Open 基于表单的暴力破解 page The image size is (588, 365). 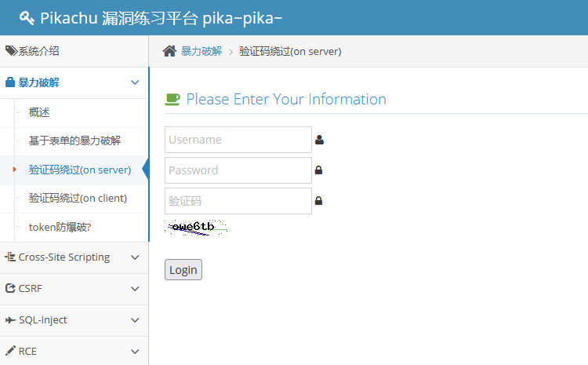click(74, 141)
